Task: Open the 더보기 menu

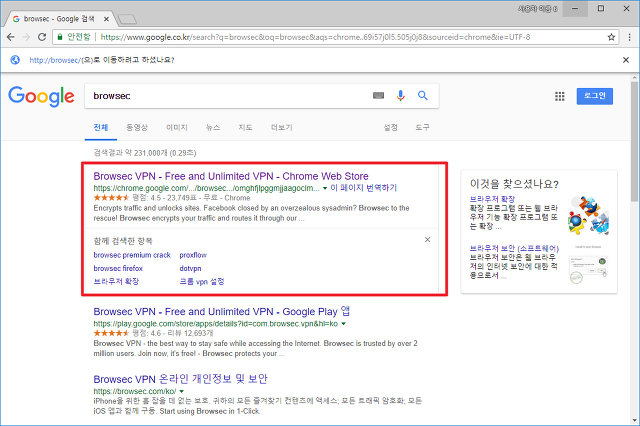Action: pos(282,127)
